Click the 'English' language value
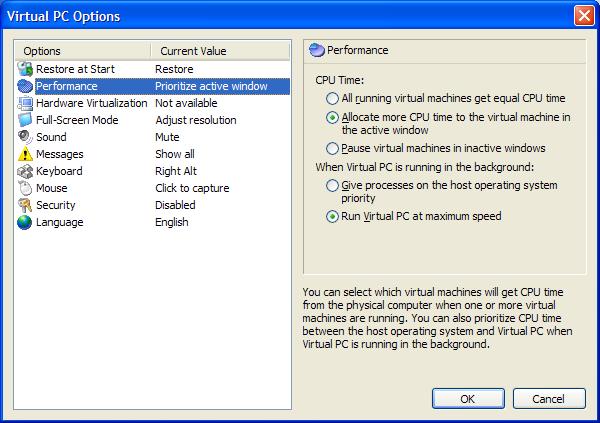 (172, 222)
